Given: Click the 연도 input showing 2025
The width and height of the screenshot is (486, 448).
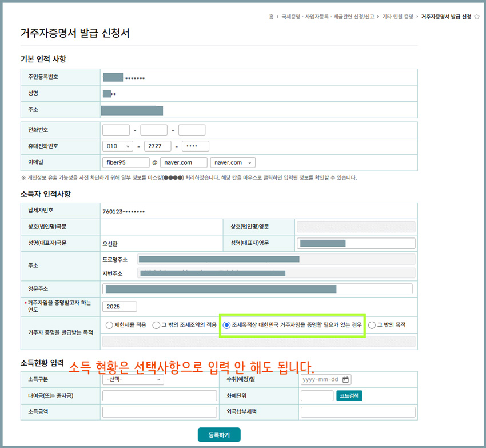Looking at the screenshot, I should (x=119, y=307).
